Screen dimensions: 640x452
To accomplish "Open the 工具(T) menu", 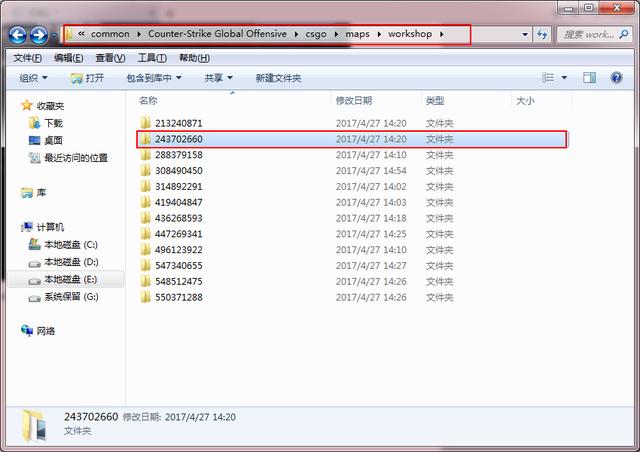I will point(152,58).
